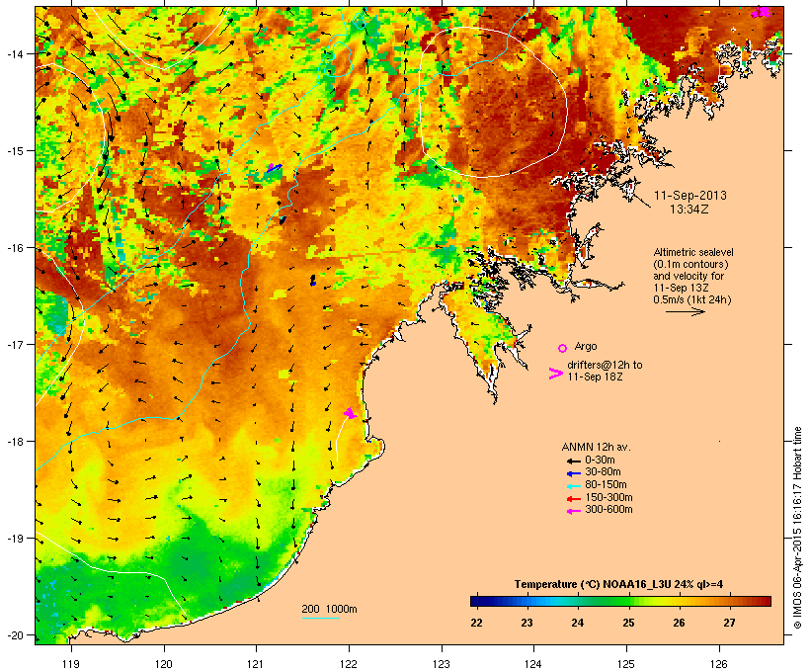This screenshot has height=672, width=810.
Task: Click the '200 1000m' bathymetry label
Action: click(329, 609)
